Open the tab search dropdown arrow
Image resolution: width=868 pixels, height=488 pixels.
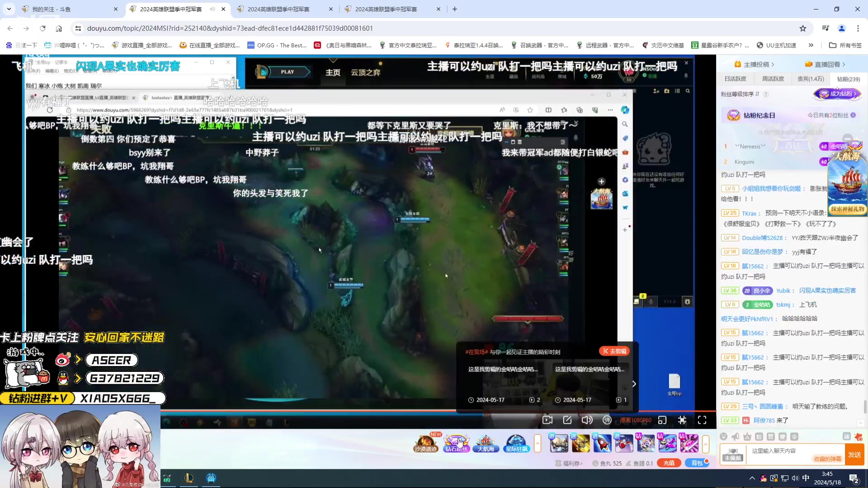point(9,9)
